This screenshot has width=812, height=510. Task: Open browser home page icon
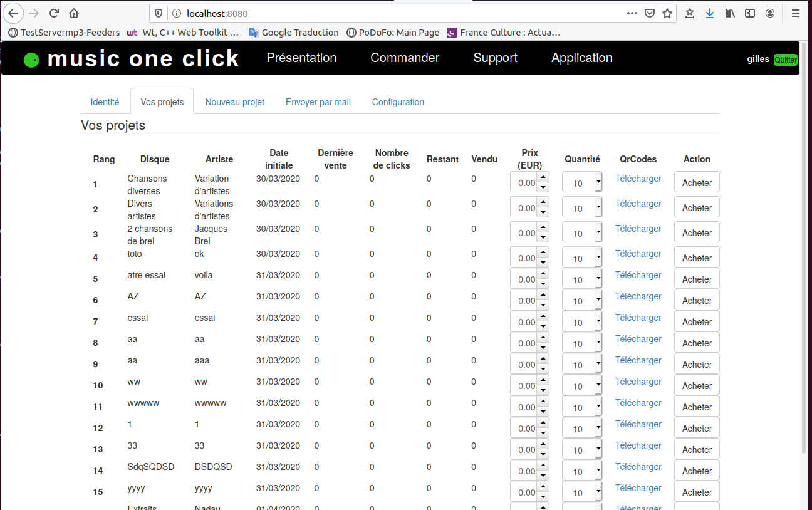(74, 13)
